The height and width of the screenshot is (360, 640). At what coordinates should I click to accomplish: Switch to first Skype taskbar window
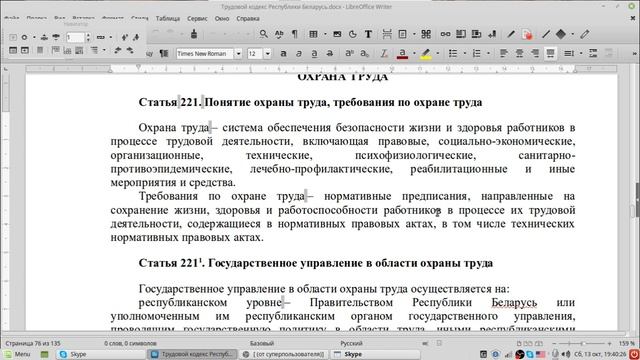[x=100, y=354]
